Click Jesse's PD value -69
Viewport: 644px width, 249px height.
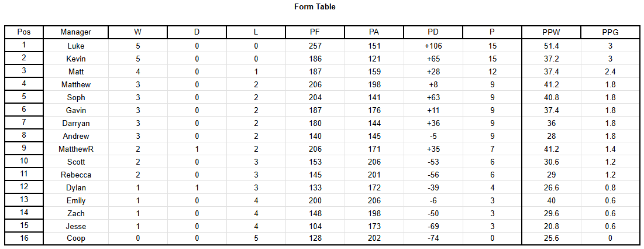pyautogui.click(x=433, y=226)
